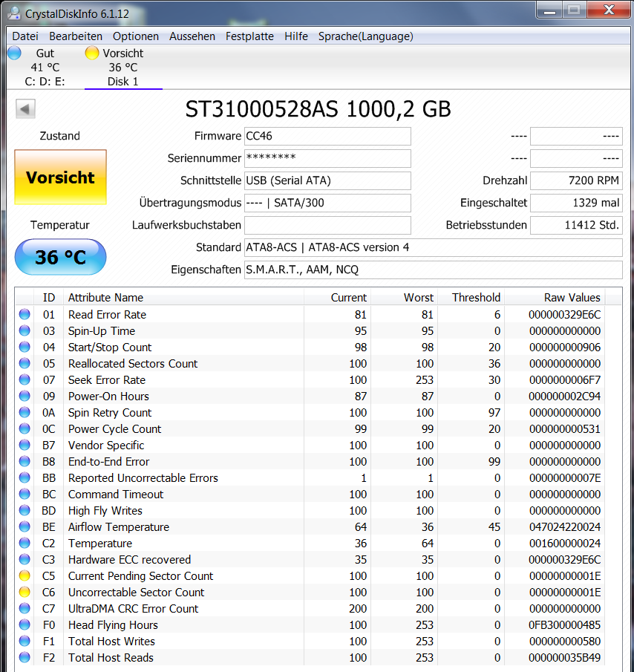This screenshot has height=672, width=634.
Task: Click status icon for Reallocated Sectors Count
Action: pos(24,363)
